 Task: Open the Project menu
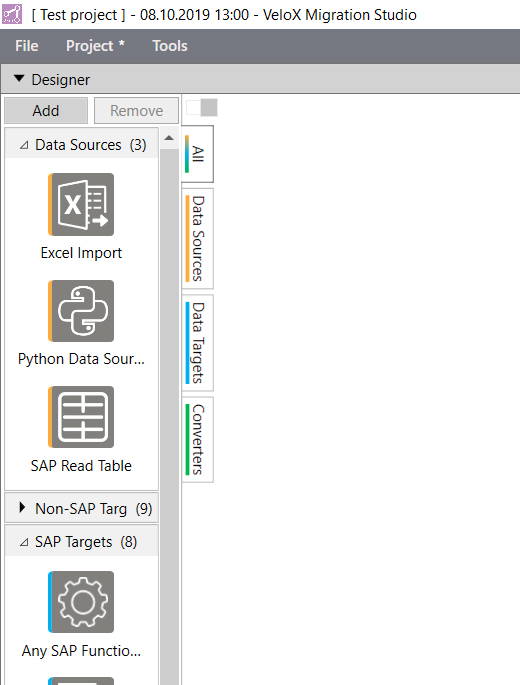[95, 46]
